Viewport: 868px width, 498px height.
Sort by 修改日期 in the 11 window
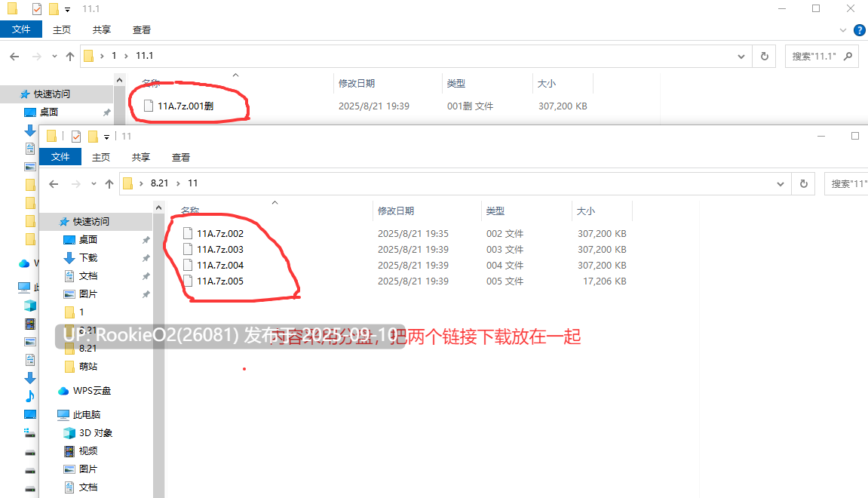click(x=396, y=211)
